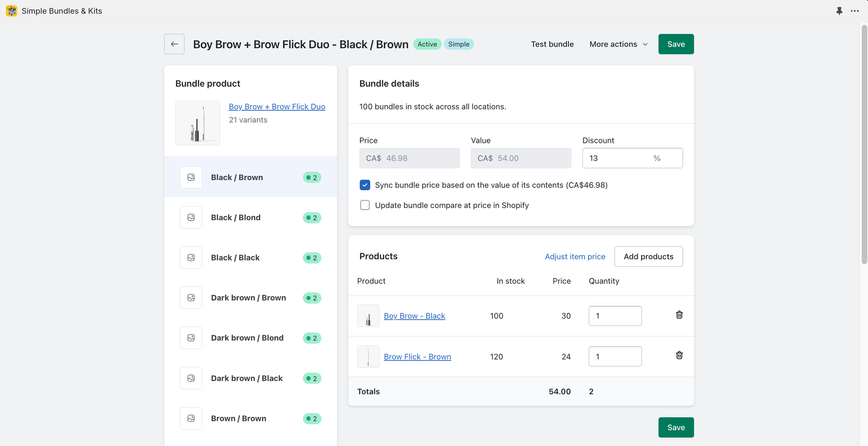Click the In stock value 100
868x446 pixels.
496,316
